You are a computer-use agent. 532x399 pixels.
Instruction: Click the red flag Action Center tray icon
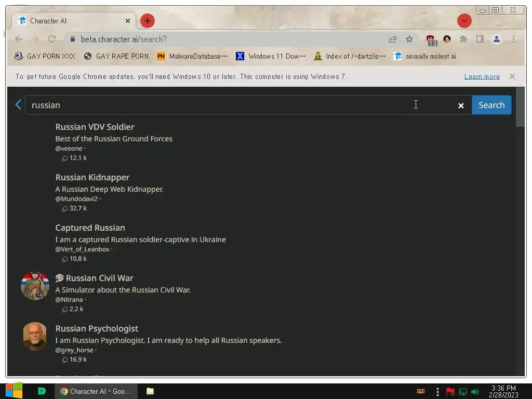point(450,392)
